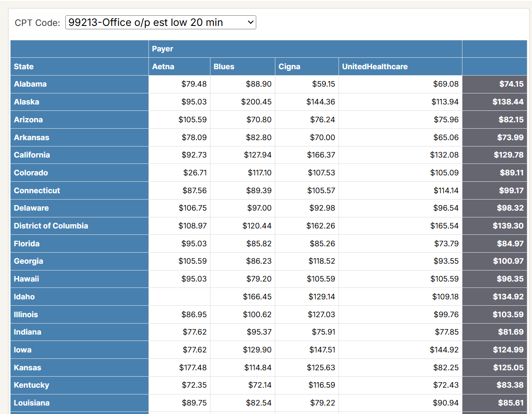
Task: Select the Idaho row label
Action: coord(80,297)
